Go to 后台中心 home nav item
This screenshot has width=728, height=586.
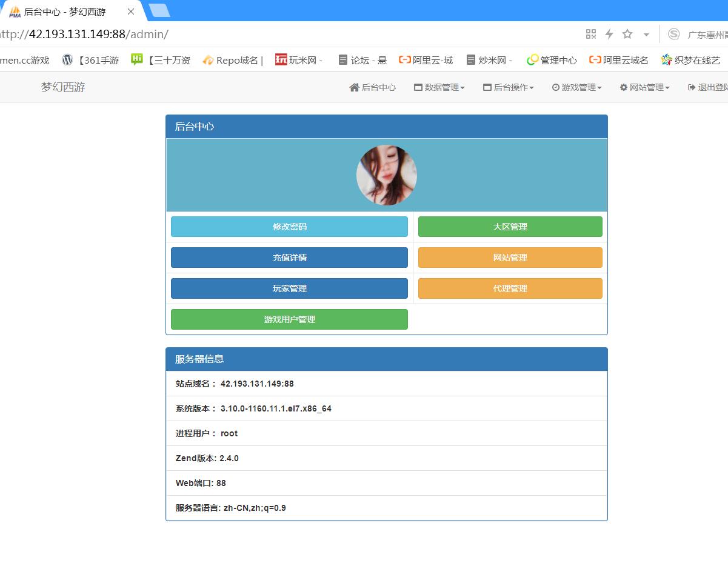pos(373,87)
